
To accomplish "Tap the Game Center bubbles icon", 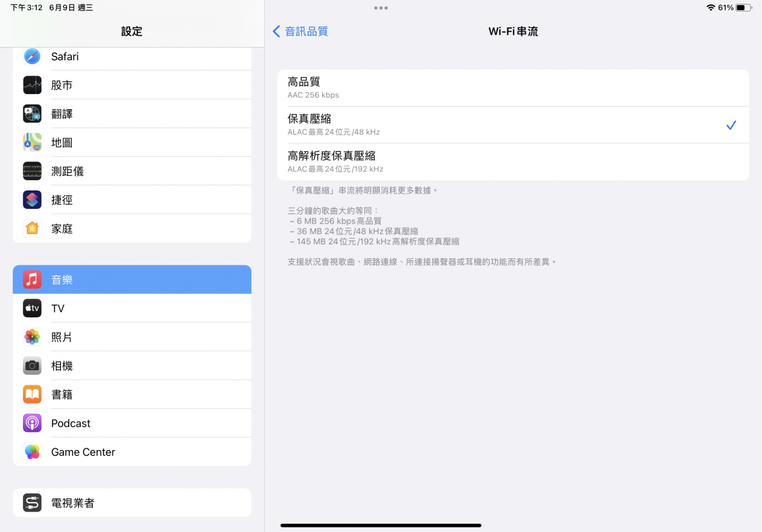I will (32, 452).
